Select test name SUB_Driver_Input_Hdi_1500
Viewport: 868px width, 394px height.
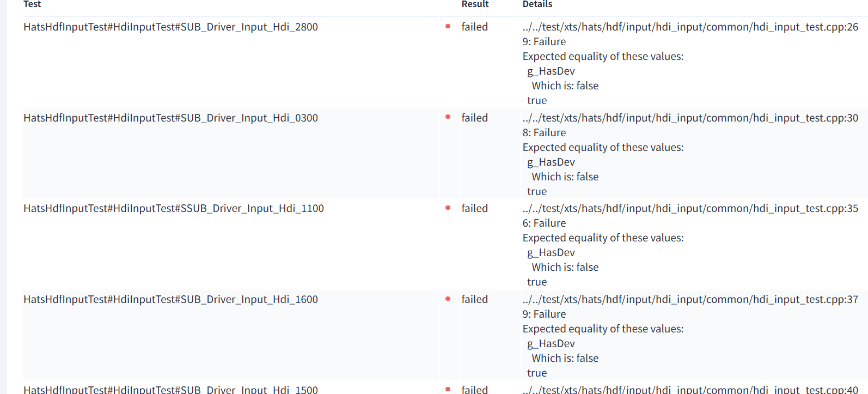(x=170, y=389)
